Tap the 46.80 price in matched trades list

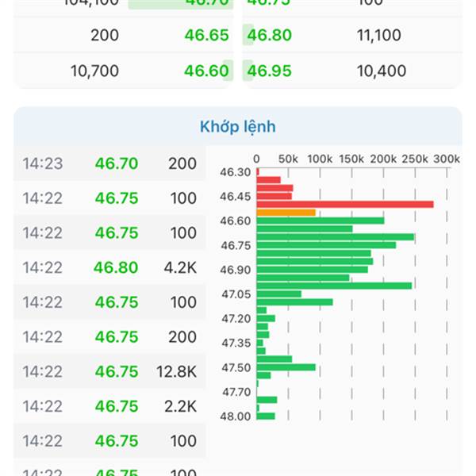116,267
